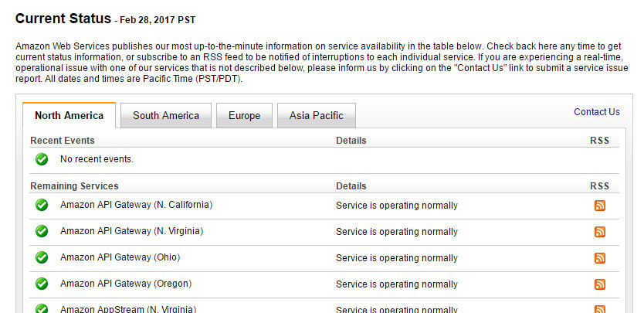Switch to the South America tab
The image size is (644, 313).
point(166,116)
